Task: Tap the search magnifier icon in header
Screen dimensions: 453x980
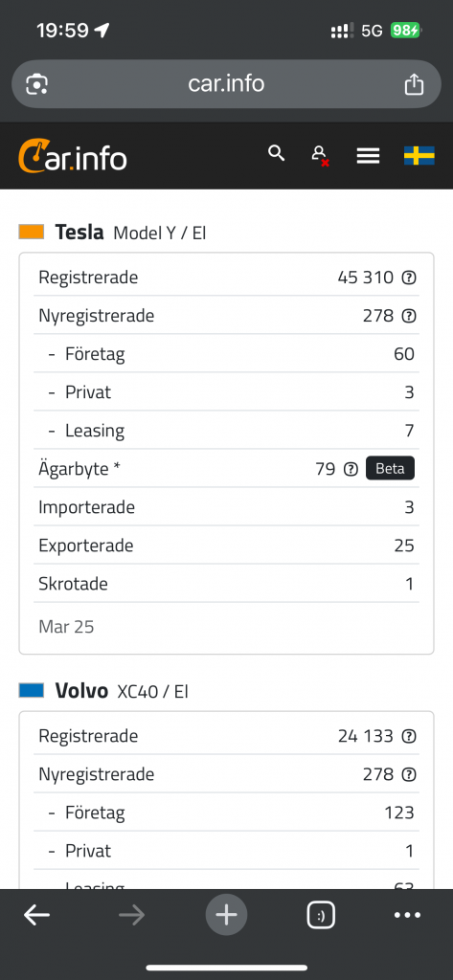Action: 276,153
